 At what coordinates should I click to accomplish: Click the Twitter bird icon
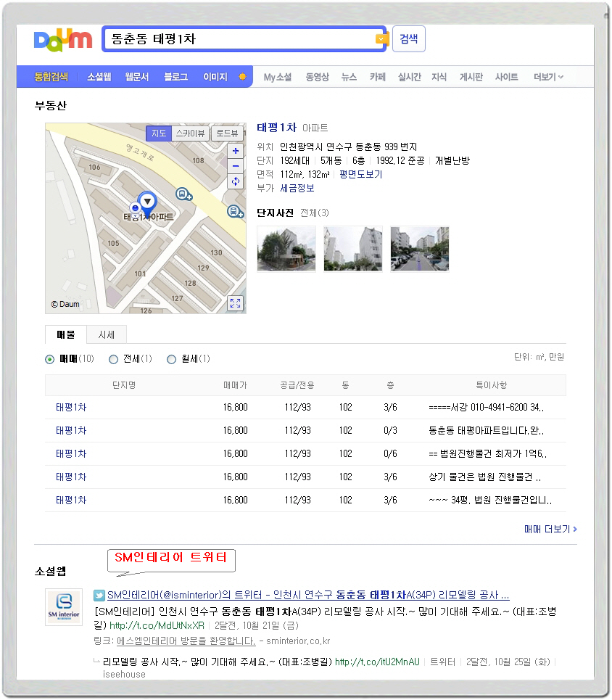(x=99, y=596)
